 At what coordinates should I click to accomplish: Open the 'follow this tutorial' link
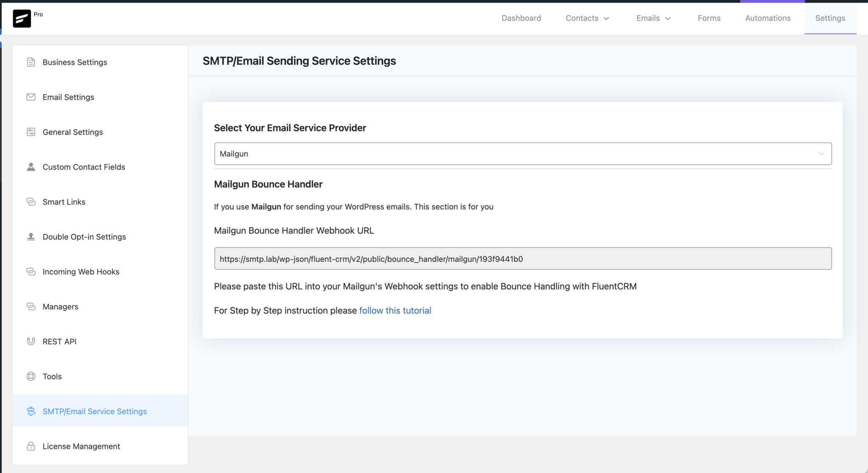click(395, 311)
